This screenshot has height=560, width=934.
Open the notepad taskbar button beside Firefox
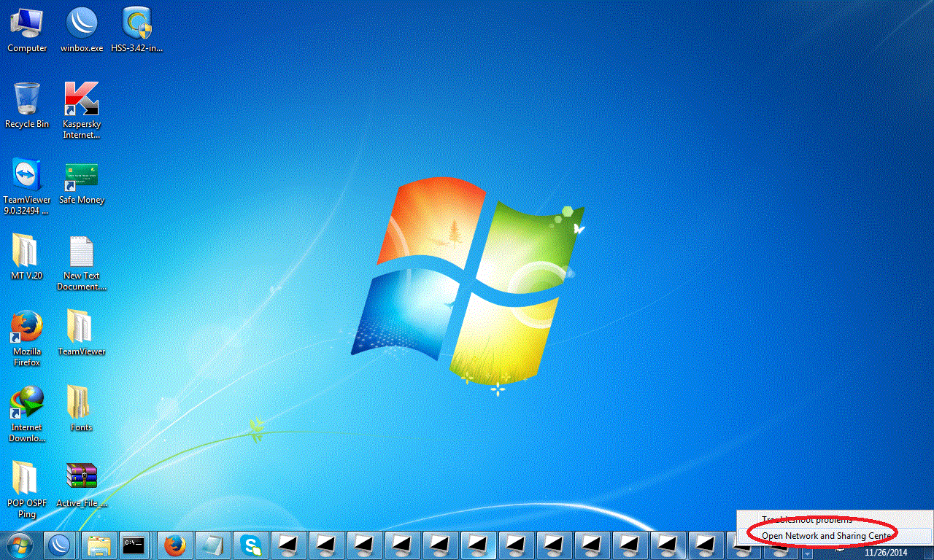coord(212,545)
